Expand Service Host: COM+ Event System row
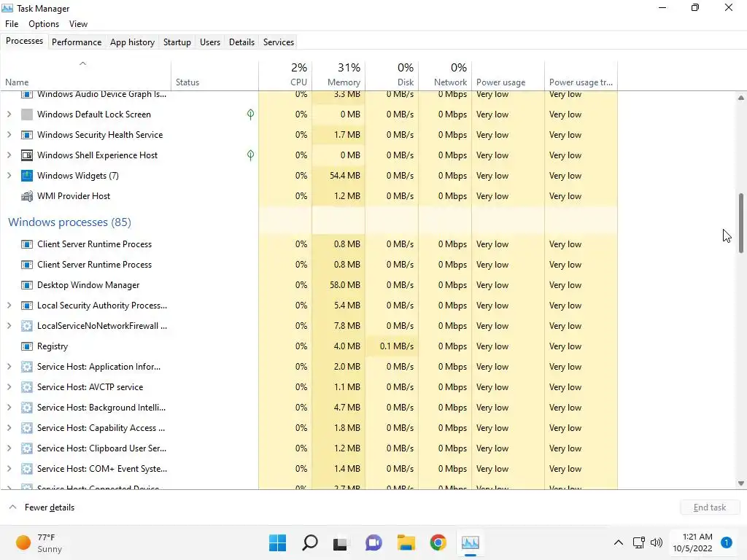The width and height of the screenshot is (747, 560). [9, 469]
